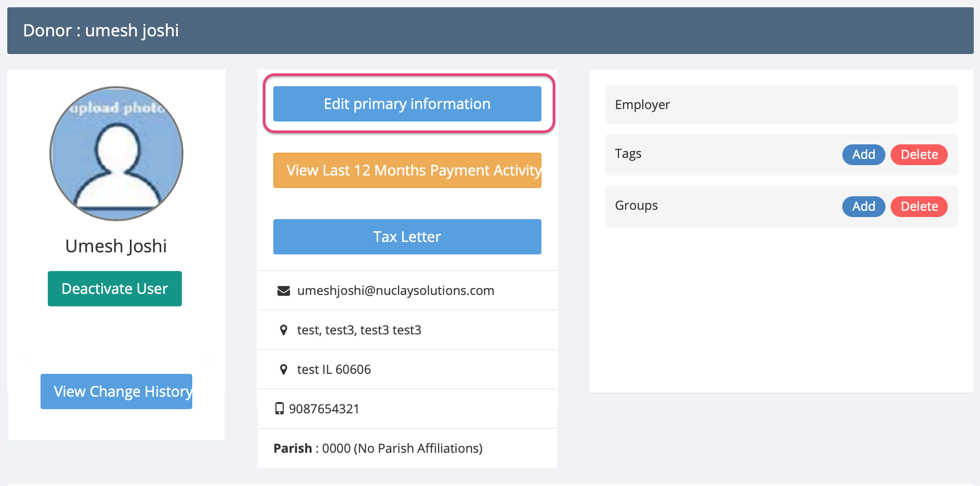Click the envelope email icon

[284, 291]
